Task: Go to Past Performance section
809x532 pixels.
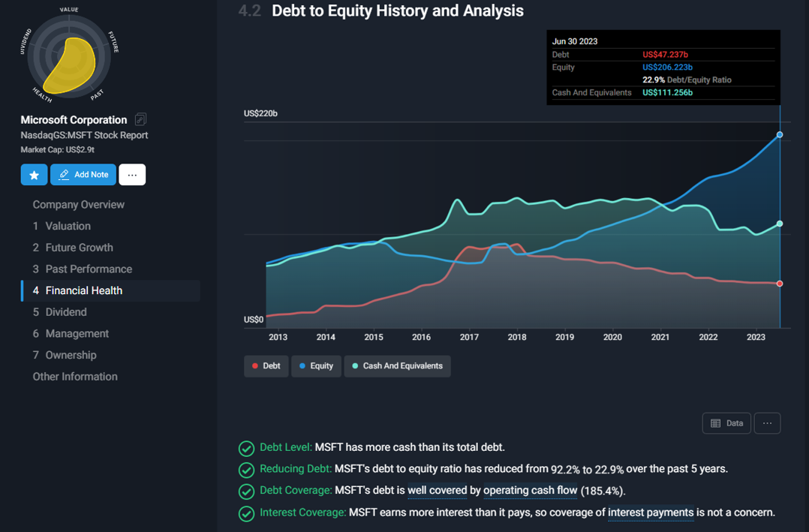Action: (x=82, y=269)
